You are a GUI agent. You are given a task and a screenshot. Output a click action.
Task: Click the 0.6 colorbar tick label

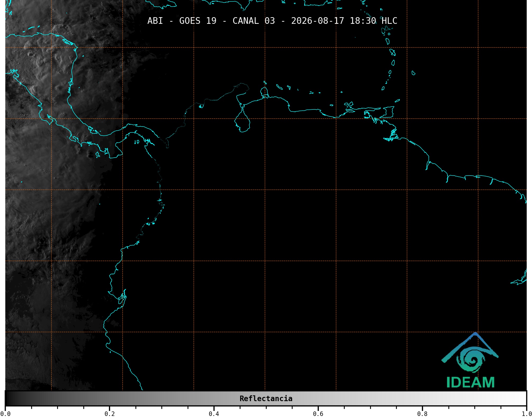(318, 414)
